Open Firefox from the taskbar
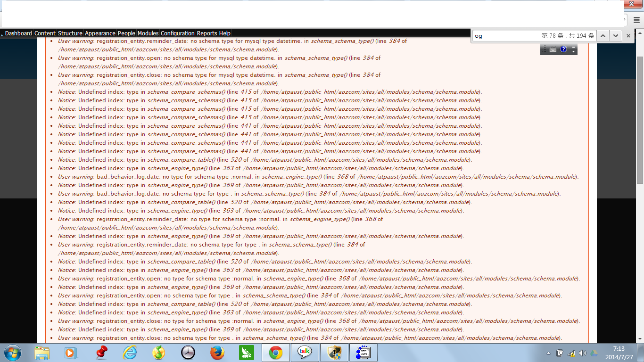The height and width of the screenshot is (362, 644). 217,352
